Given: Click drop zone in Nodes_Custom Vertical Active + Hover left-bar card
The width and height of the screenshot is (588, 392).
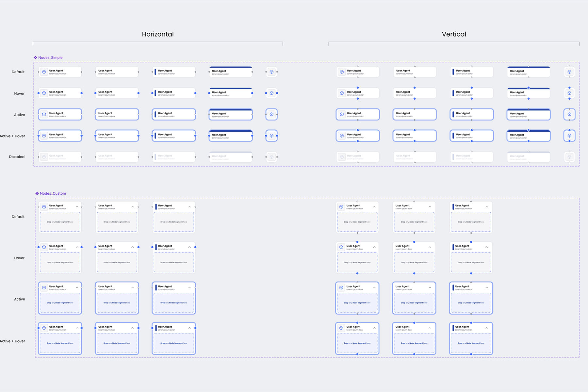Looking at the screenshot, I should coord(471,343).
